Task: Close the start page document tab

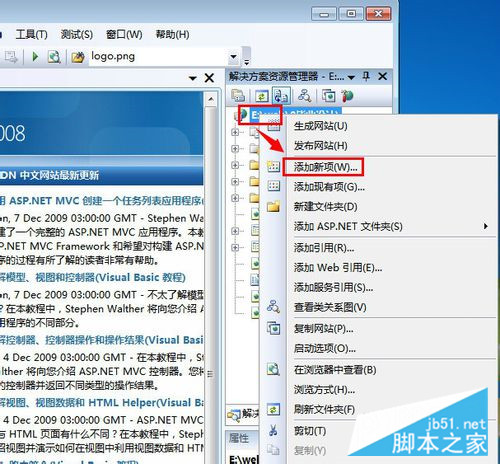Action: 209,78
